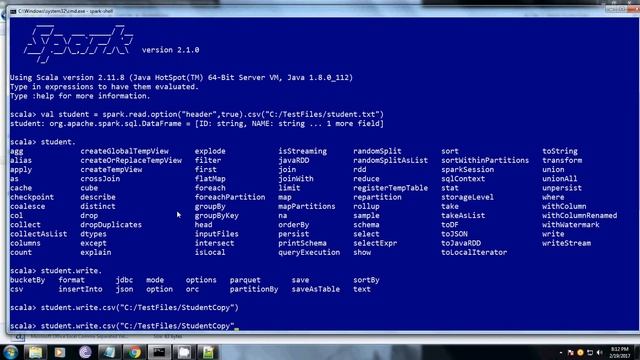Open the Windows Start menu orb
Viewport: 640px width, 360px height.
[11, 352]
